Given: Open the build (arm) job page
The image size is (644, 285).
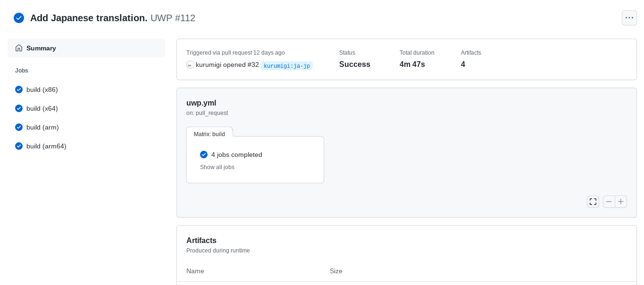Looking at the screenshot, I should pyautogui.click(x=42, y=127).
